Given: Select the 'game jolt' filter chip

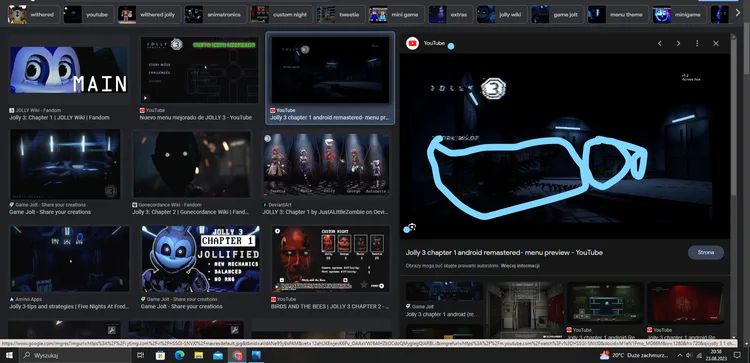Looking at the screenshot, I should 557,14.
